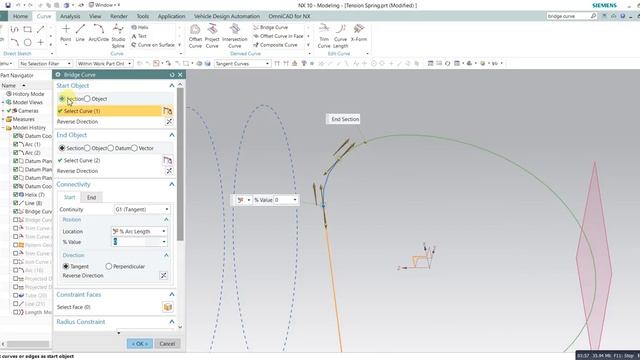The height and width of the screenshot is (360, 640).
Task: Launch the X-Form edit tool
Action: 359,33
